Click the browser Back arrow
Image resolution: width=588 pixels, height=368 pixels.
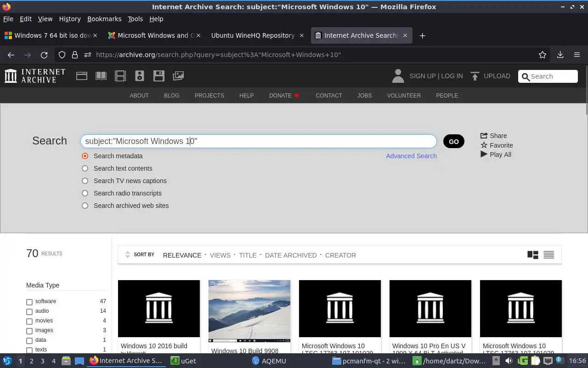11,55
